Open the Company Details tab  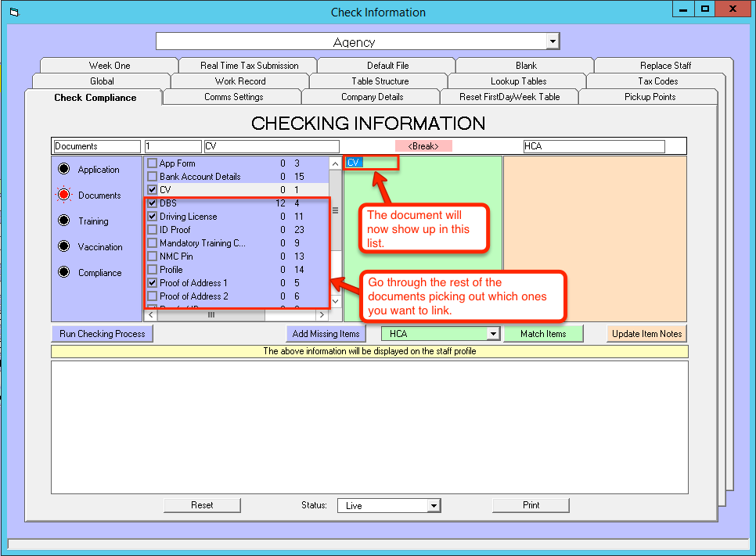tap(372, 97)
